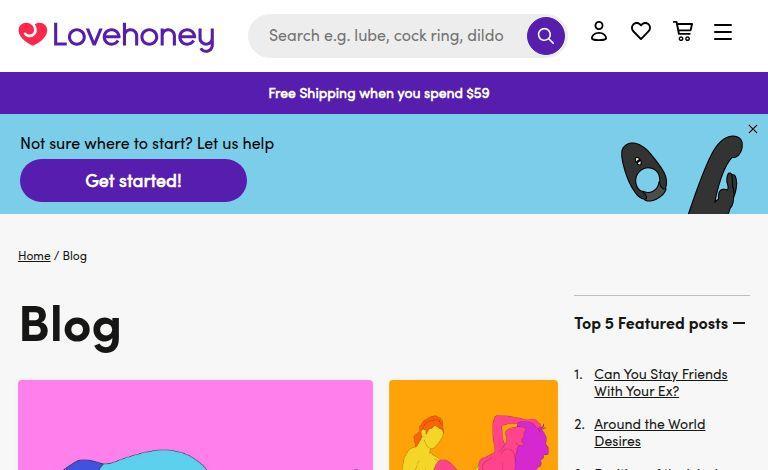Image resolution: width=768 pixels, height=470 pixels.
Task: Open the pink featured blog thumbnail
Action: (195, 425)
